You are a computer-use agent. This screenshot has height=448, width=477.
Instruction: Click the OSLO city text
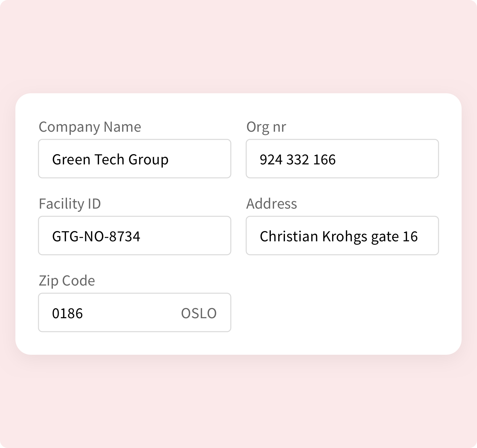coord(199,313)
